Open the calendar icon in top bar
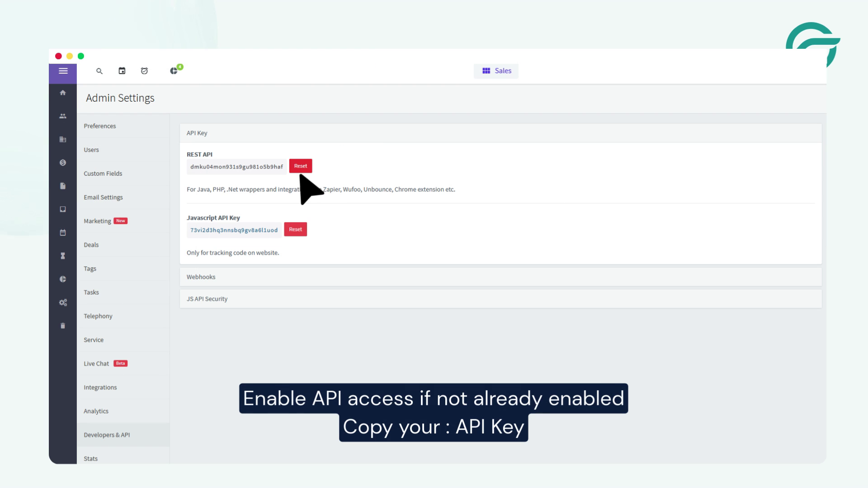 pyautogui.click(x=122, y=71)
